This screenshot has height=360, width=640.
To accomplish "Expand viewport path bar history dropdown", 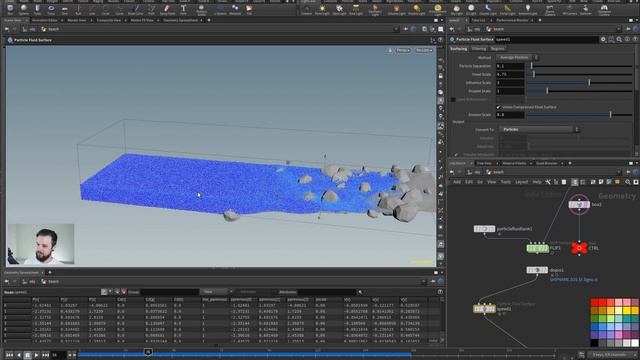I will click(395, 29).
